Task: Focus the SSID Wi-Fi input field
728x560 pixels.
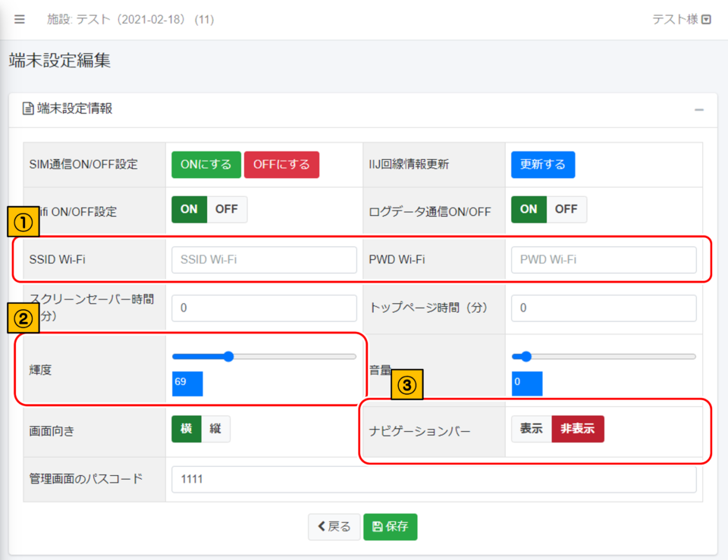Action: click(264, 259)
